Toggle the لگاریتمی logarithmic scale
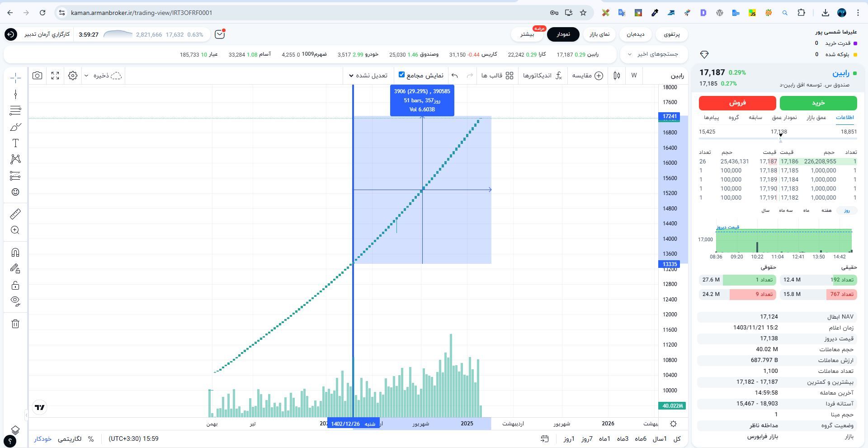The height and width of the screenshot is (448, 868). pyautogui.click(x=70, y=438)
